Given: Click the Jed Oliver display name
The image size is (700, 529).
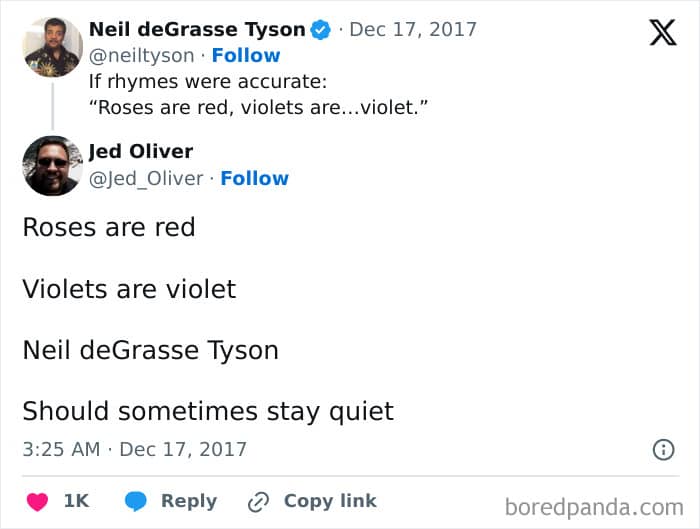Looking at the screenshot, I should coord(141,151).
